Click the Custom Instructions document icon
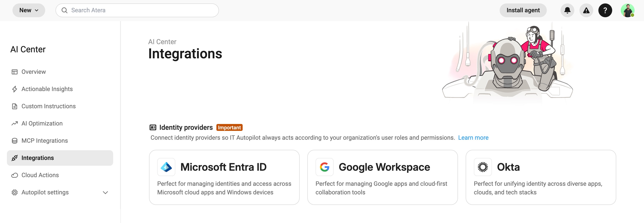Image resolution: width=644 pixels, height=223 pixels. tap(15, 106)
